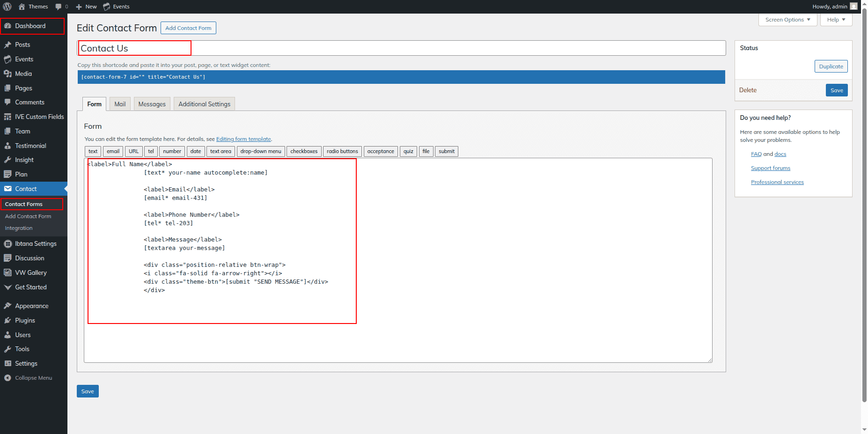Open the Appearance brush icon
This screenshot has height=434, width=868.
pos(7,306)
